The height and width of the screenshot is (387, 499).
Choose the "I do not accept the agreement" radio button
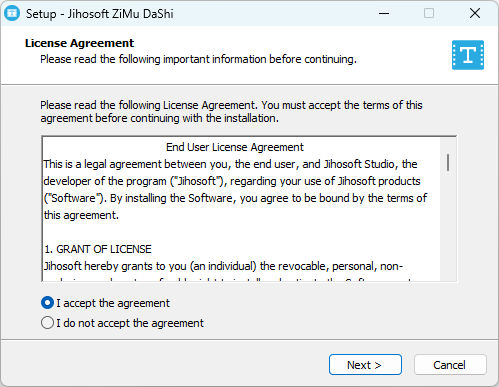click(47, 323)
